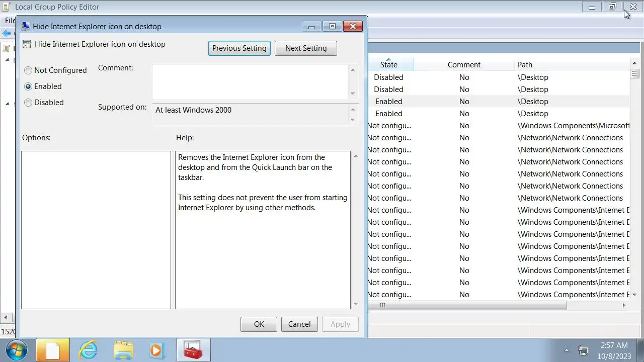Choose the Disabled radio option
Viewport: 644px width, 362px height.
[44, 103]
